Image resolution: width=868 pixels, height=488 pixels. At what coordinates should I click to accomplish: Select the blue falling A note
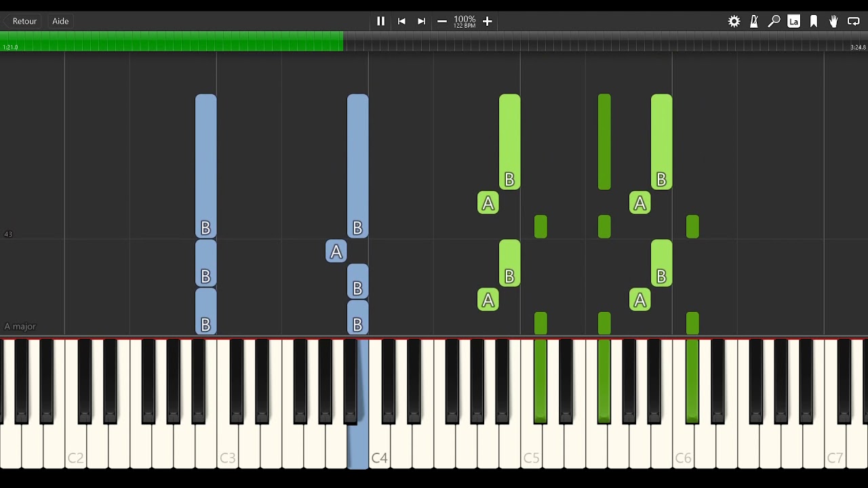point(336,251)
